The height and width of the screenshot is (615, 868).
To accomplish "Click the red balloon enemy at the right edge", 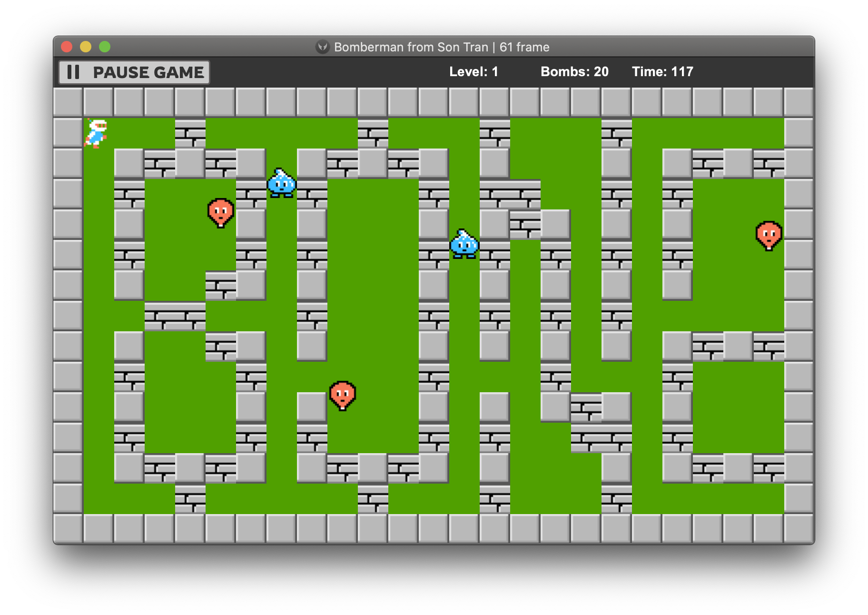I will pyautogui.click(x=769, y=236).
